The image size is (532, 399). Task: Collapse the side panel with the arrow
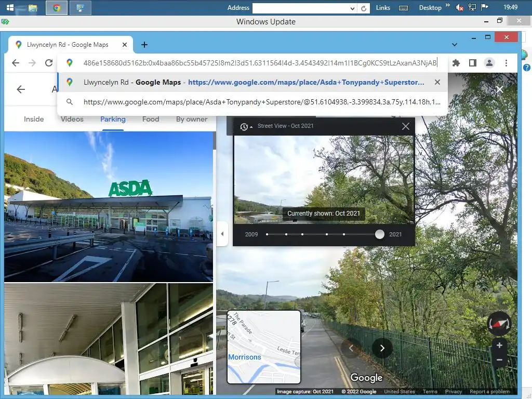[x=222, y=234]
